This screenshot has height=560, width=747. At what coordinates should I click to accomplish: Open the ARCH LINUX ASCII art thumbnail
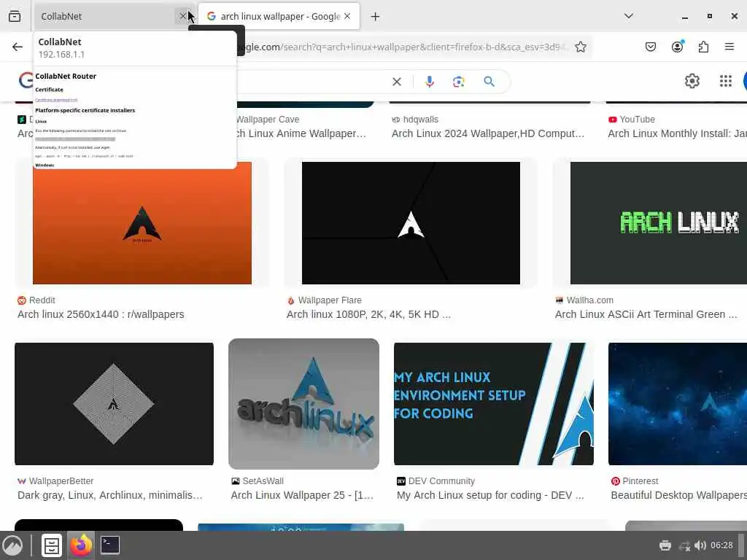click(659, 223)
